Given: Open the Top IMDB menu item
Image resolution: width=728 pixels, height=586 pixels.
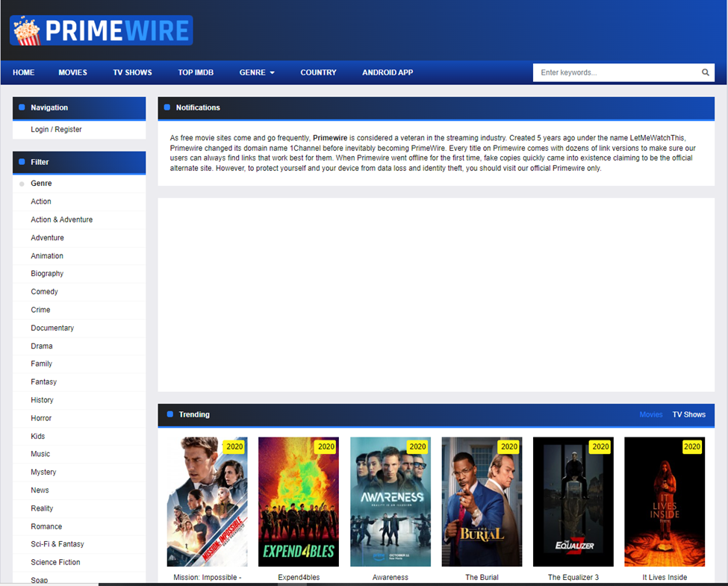Looking at the screenshot, I should tap(196, 72).
